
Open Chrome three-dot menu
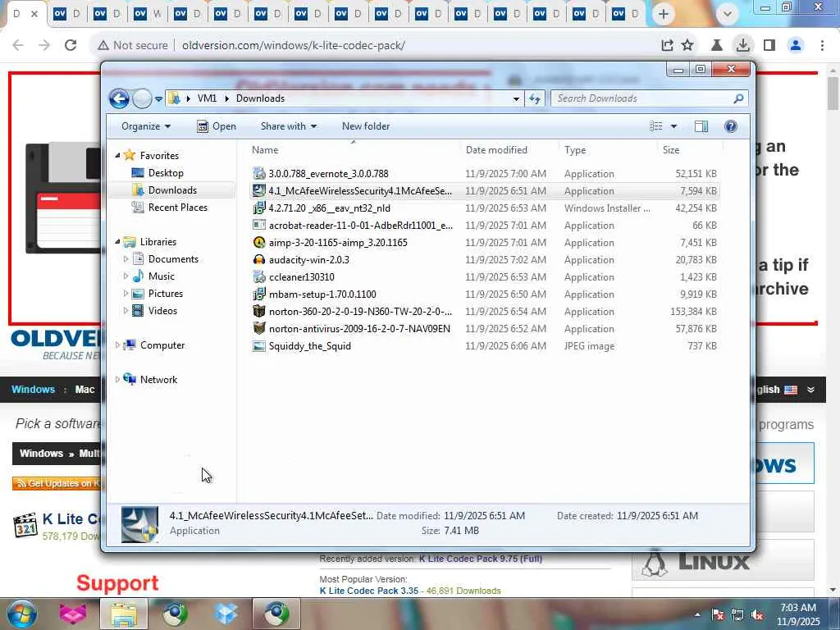pos(822,45)
